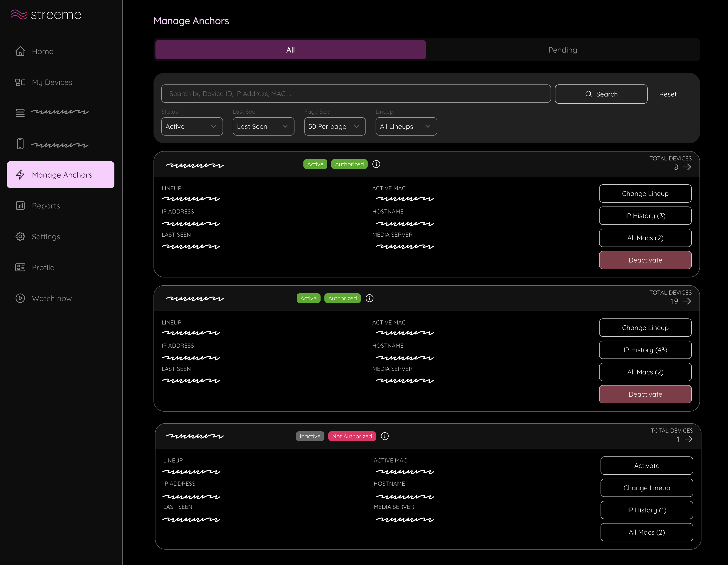Select Manage Anchors in the sidebar
Viewport: 728px width, 565px height.
[x=60, y=175]
